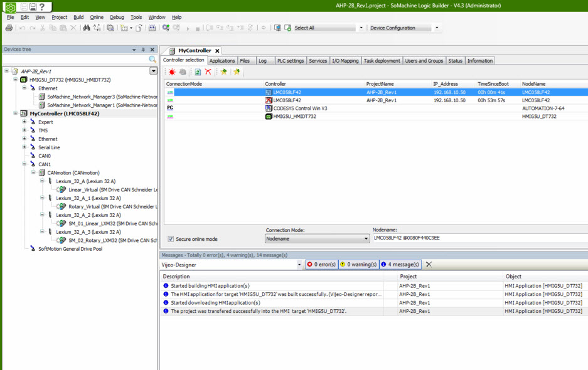Select the Rotary_Virtual tree item
Screen dimensions: 588x370
pyautogui.click(x=112, y=206)
